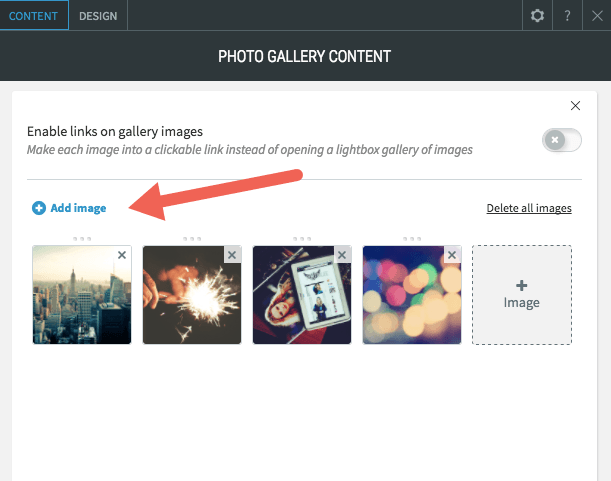Image resolution: width=611 pixels, height=481 pixels.
Task: Select the city skyline thumbnail
Action: 82,295
